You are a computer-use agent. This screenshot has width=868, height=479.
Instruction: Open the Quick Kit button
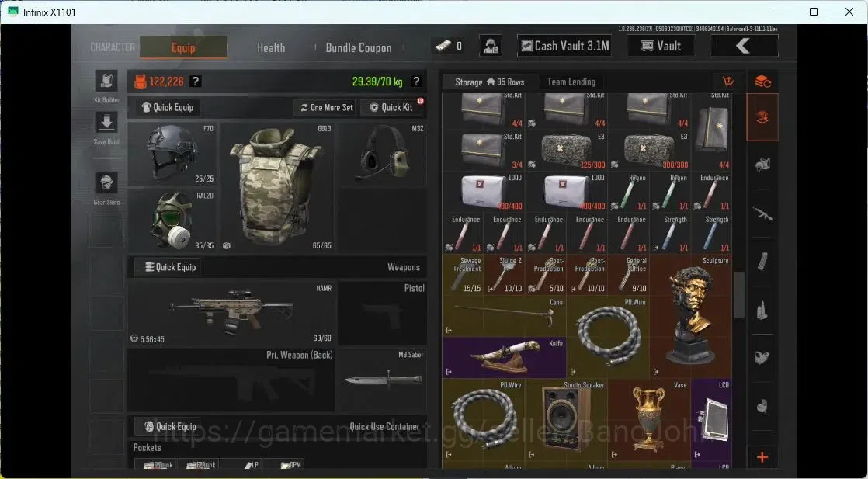coord(392,107)
